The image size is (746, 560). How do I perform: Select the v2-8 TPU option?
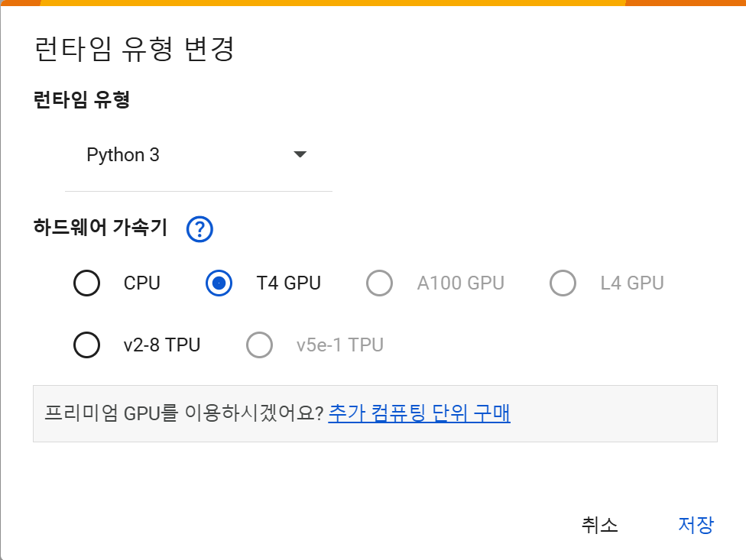click(x=86, y=345)
